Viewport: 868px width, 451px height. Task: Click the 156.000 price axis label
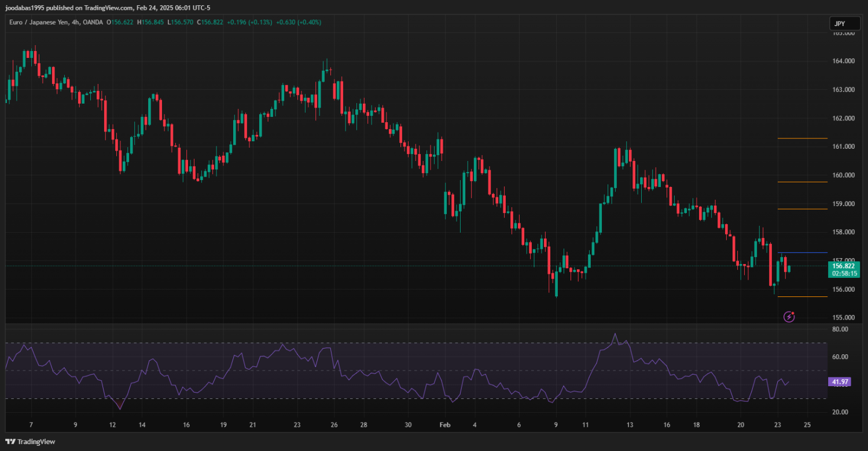click(x=843, y=289)
